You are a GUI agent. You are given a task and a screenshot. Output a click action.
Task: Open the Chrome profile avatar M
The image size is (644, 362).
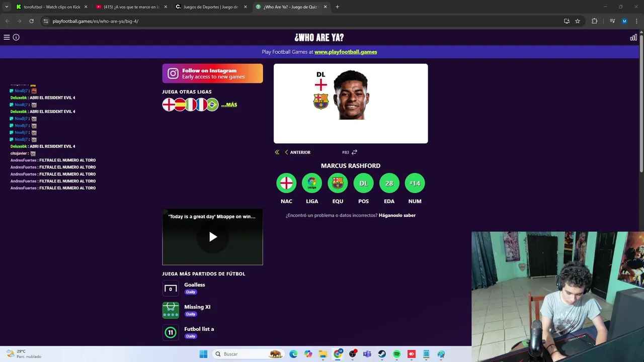click(x=624, y=21)
